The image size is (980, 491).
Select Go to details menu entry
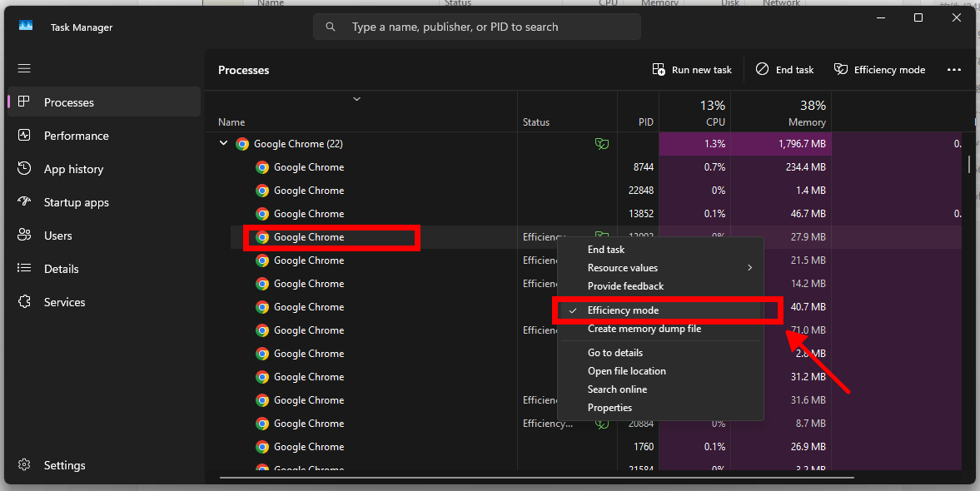point(615,353)
